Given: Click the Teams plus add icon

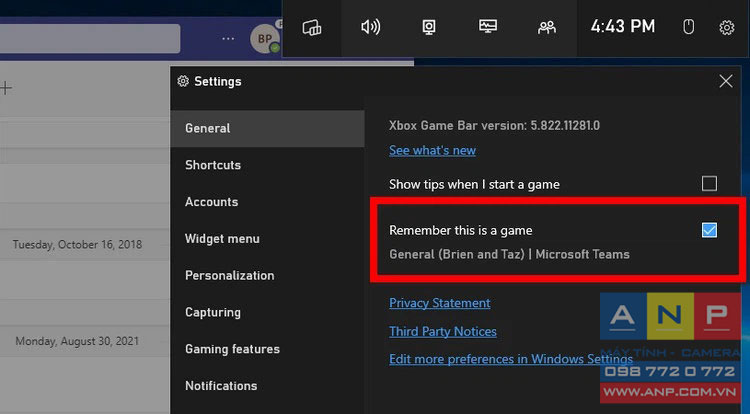Looking at the screenshot, I should 6,88.
